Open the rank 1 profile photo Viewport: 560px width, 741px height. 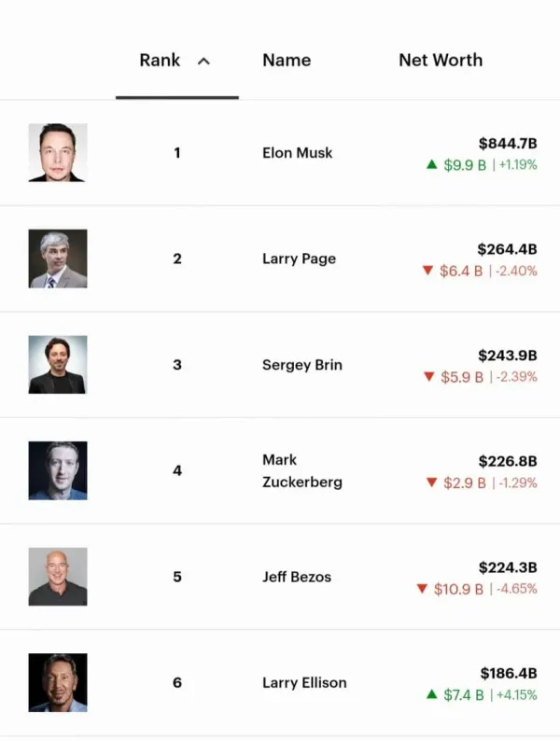click(58, 152)
